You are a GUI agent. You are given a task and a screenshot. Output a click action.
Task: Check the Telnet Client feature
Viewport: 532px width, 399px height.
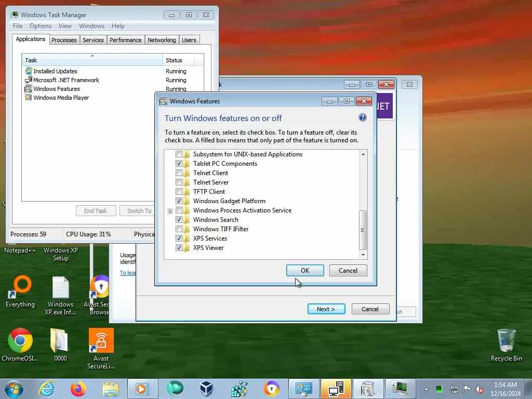179,172
